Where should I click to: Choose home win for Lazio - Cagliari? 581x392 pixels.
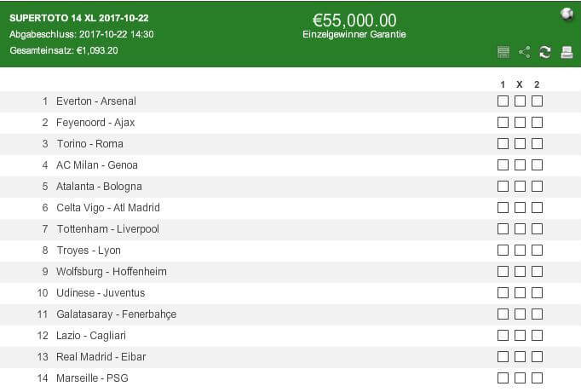503,335
